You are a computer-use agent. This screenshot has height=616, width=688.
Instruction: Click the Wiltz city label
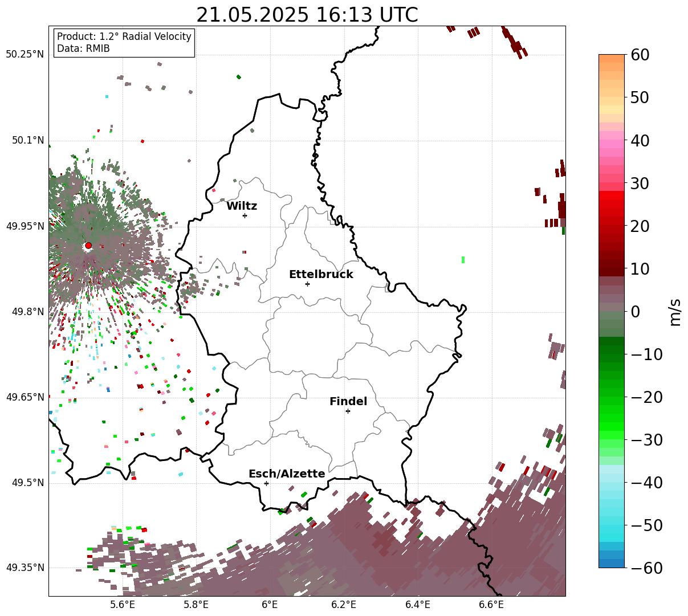click(242, 206)
